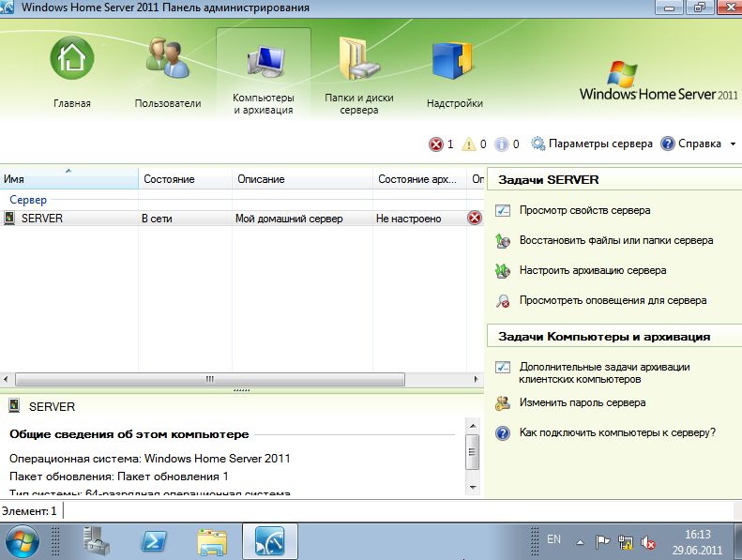This screenshot has height=560, width=742.
Task: Click the Компьютеры и архивация tab label
Action: coord(264,104)
